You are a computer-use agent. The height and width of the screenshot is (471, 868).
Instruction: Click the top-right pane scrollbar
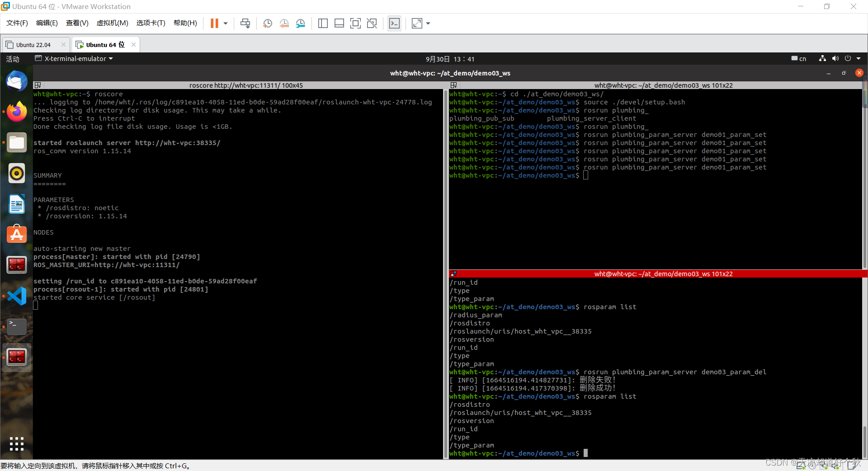[x=865, y=179]
